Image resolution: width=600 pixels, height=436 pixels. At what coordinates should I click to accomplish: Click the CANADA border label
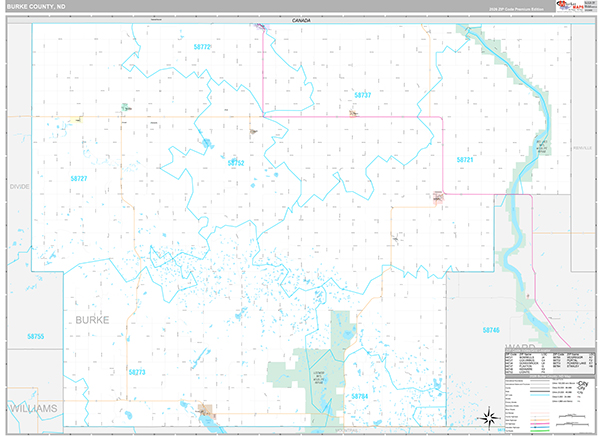point(301,20)
